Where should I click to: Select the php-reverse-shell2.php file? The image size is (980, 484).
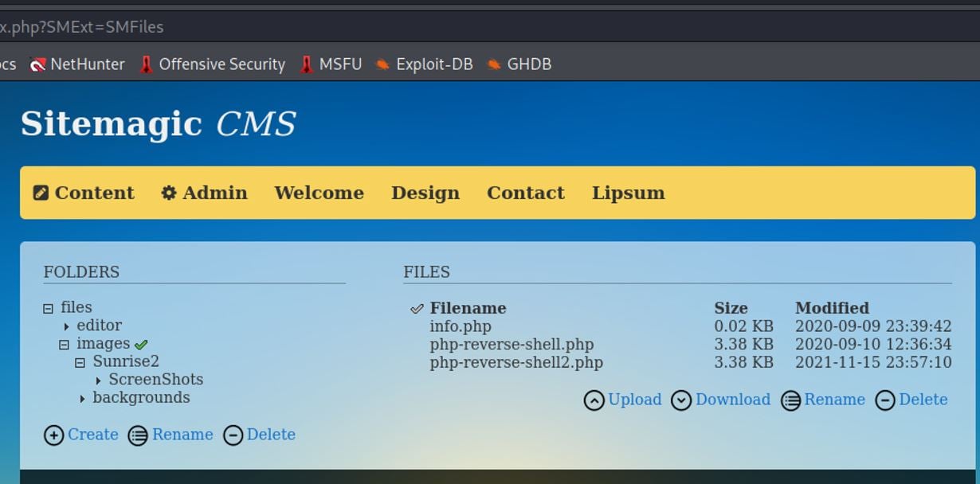click(x=516, y=363)
